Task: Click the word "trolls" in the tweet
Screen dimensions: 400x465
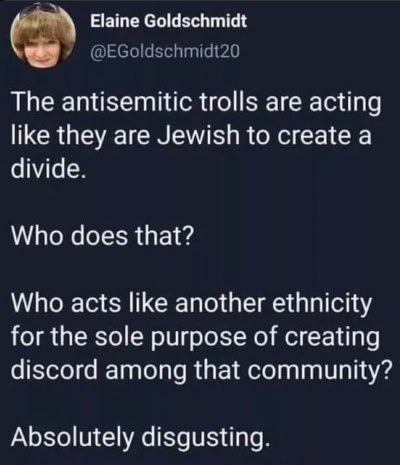Action: click(x=229, y=103)
